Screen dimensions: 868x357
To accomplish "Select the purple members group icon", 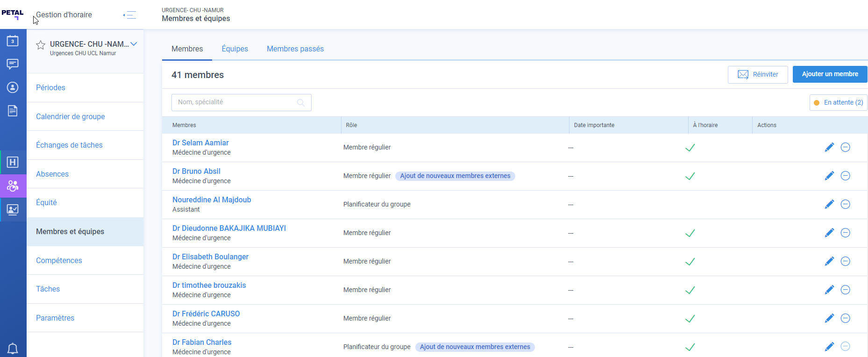I will click(x=13, y=186).
